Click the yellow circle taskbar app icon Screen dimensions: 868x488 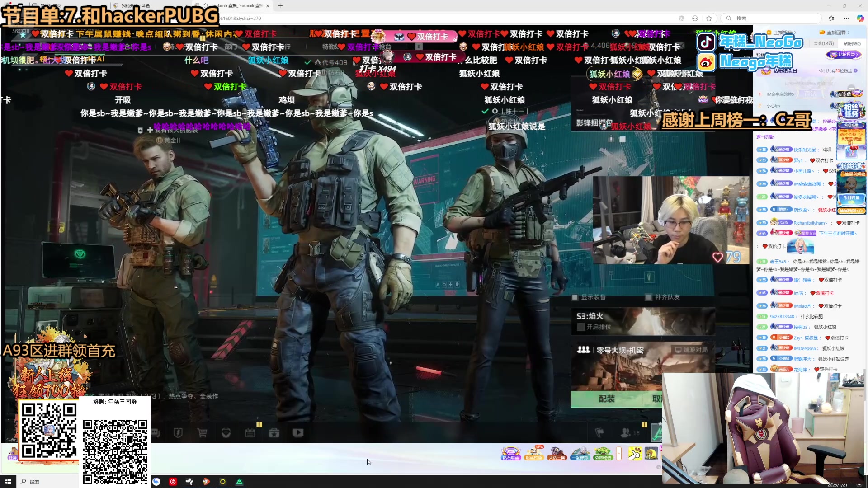pyautogui.click(x=223, y=482)
